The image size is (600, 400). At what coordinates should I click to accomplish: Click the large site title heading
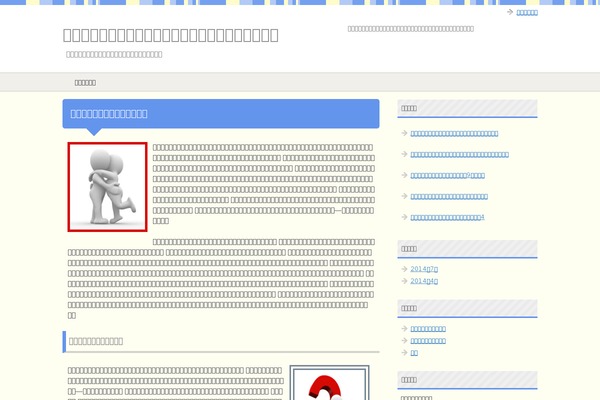171,35
